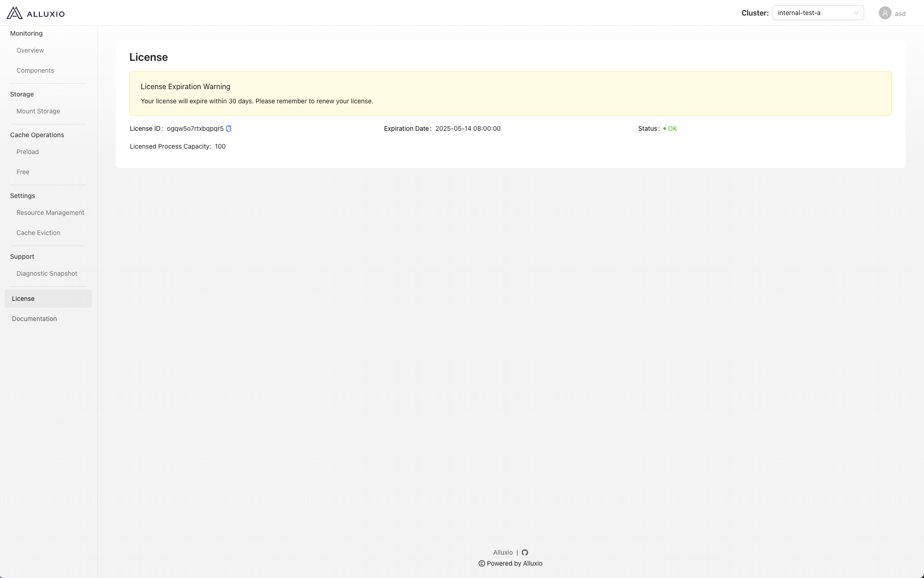
Task: Go to Cache Eviction settings
Action: tap(38, 233)
